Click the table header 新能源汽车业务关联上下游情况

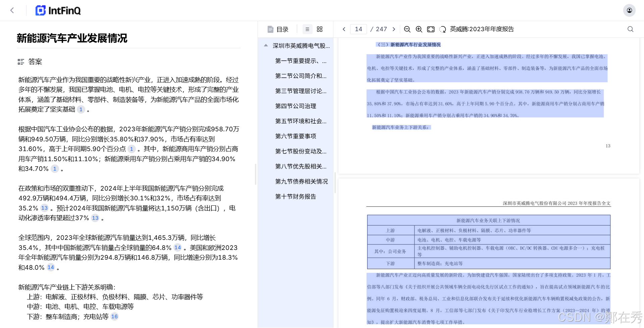pyautogui.click(x=488, y=220)
